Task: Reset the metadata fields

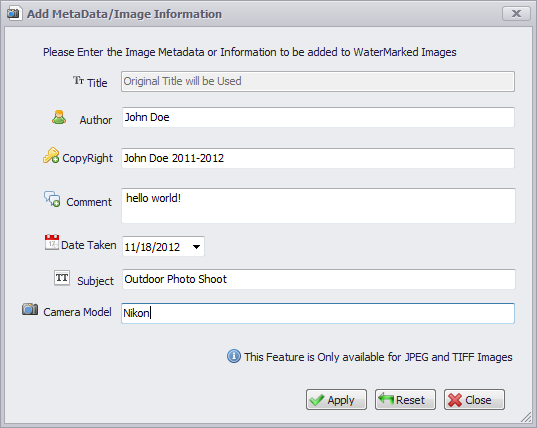Action: tap(405, 399)
